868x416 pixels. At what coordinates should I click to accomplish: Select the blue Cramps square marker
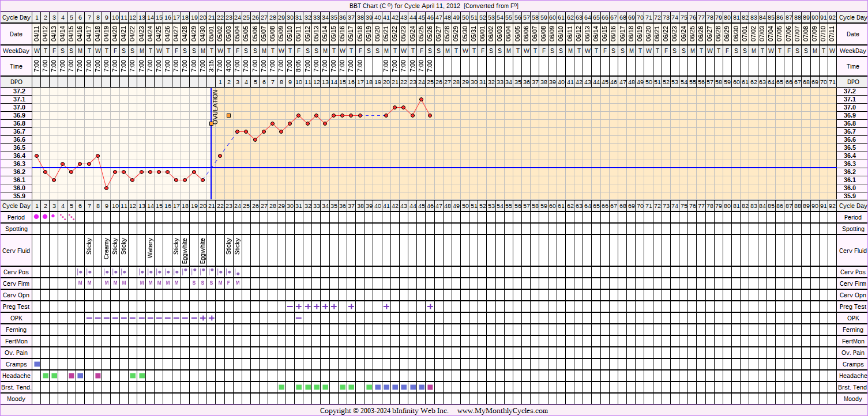point(37,364)
